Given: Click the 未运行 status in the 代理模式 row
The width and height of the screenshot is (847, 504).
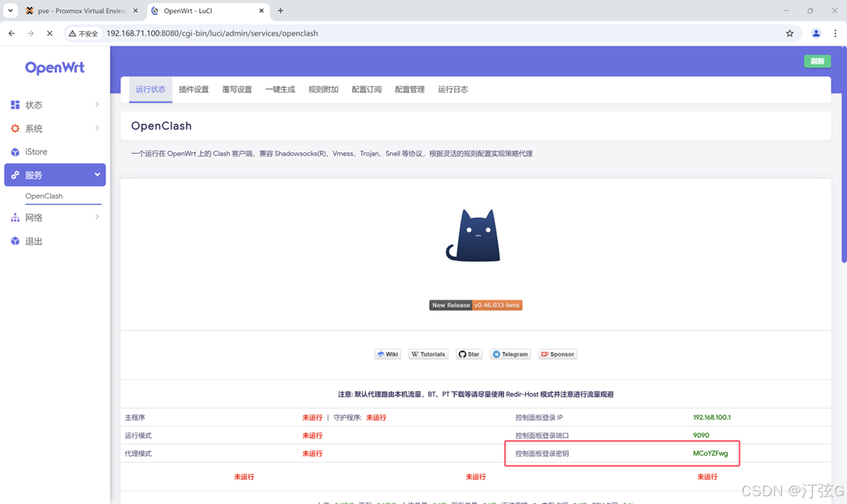Looking at the screenshot, I should pos(312,454).
